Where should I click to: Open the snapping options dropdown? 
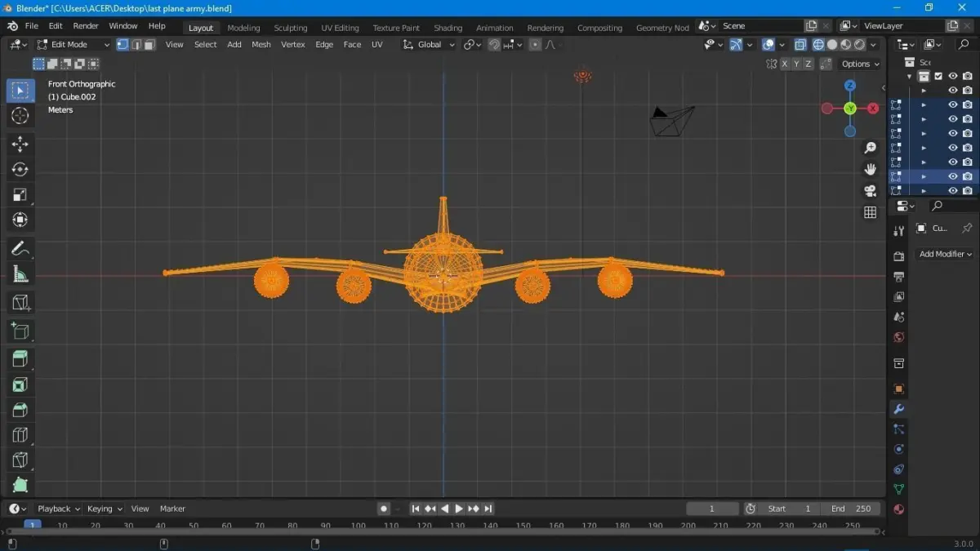point(514,44)
